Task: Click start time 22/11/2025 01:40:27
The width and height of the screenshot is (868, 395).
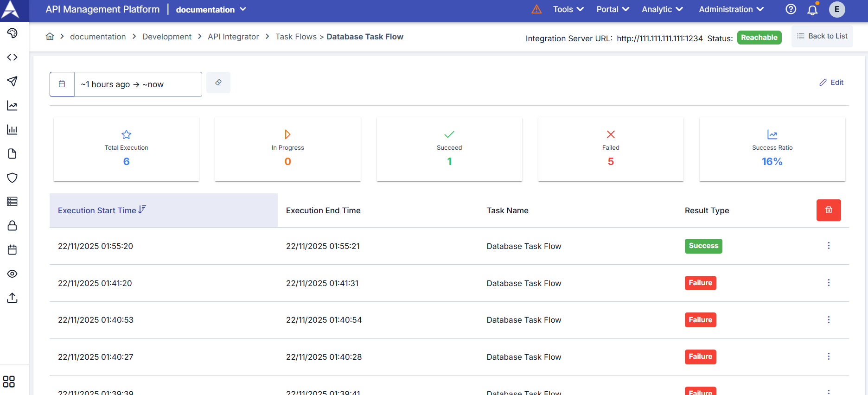Action: (x=96, y=357)
